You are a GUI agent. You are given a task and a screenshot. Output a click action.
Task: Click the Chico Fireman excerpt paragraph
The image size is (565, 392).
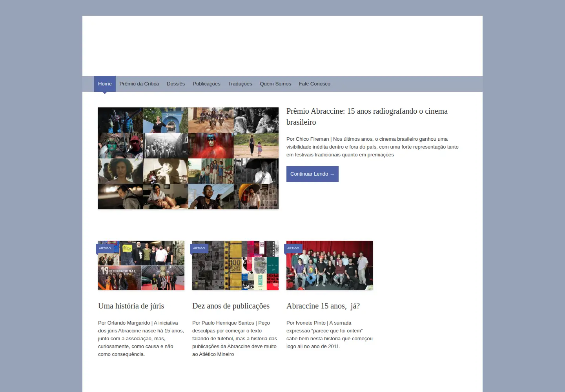[372, 147]
